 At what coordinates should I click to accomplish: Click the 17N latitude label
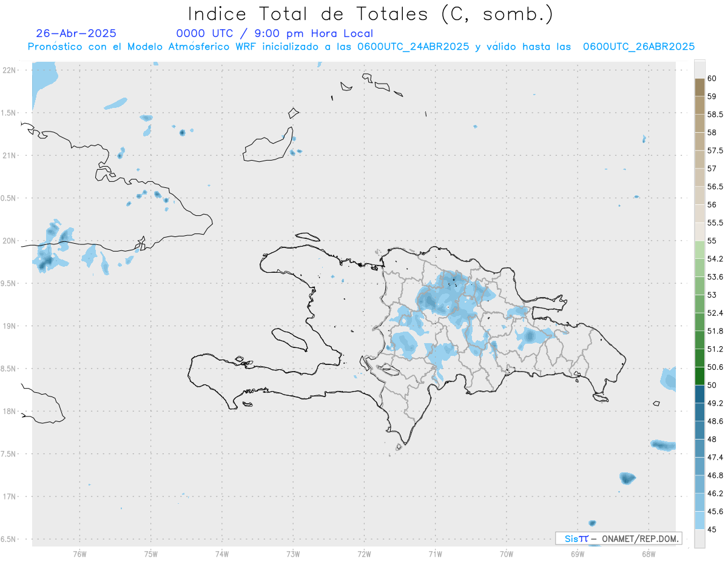click(9, 497)
